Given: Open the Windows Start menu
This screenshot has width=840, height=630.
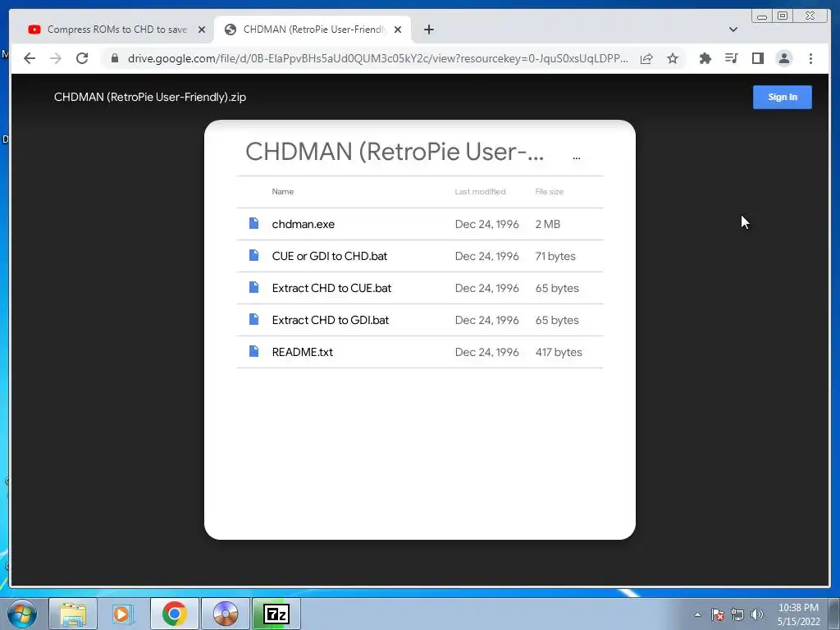Looking at the screenshot, I should click(21, 614).
